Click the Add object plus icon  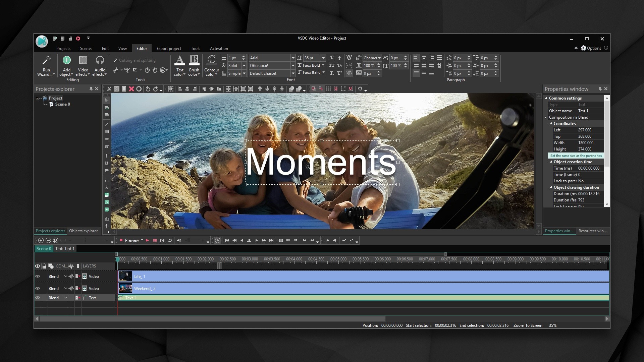(66, 60)
